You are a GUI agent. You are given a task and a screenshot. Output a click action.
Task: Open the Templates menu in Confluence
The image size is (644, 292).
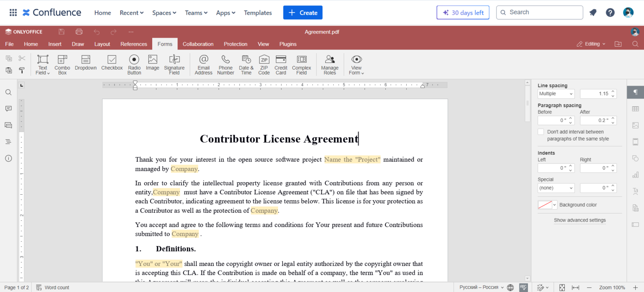(x=257, y=13)
